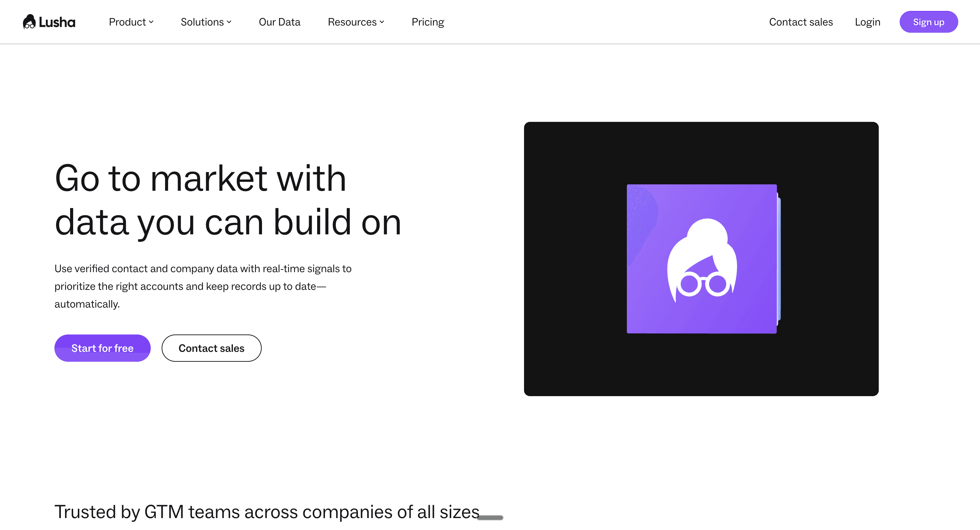This screenshot has width=980, height=530.
Task: Navigate to the Pricing page
Action: (428, 22)
